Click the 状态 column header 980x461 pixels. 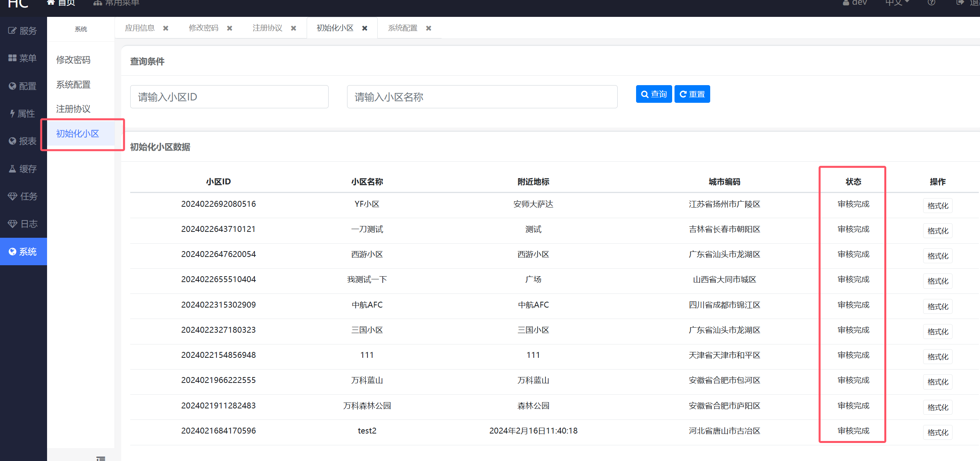[x=853, y=182]
